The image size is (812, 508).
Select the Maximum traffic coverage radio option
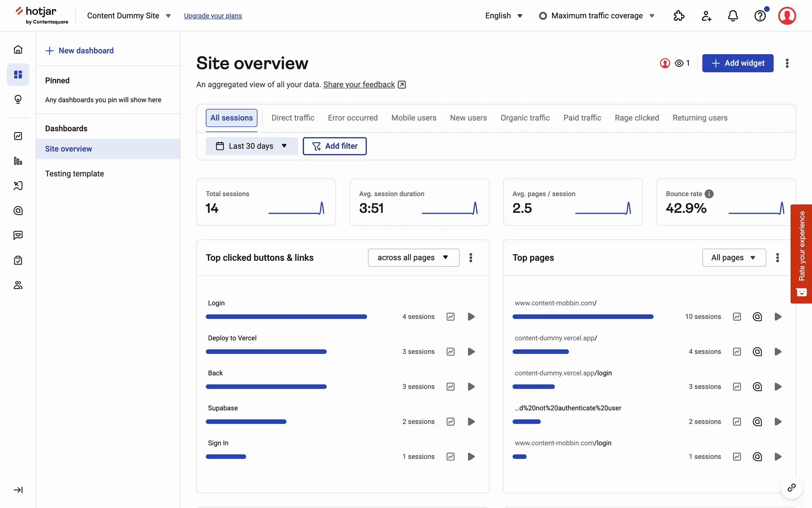[543, 16]
